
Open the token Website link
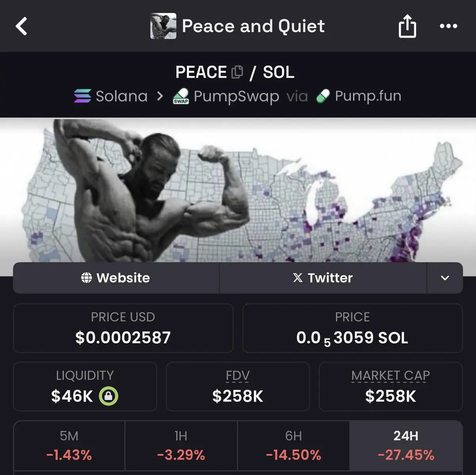[116, 278]
